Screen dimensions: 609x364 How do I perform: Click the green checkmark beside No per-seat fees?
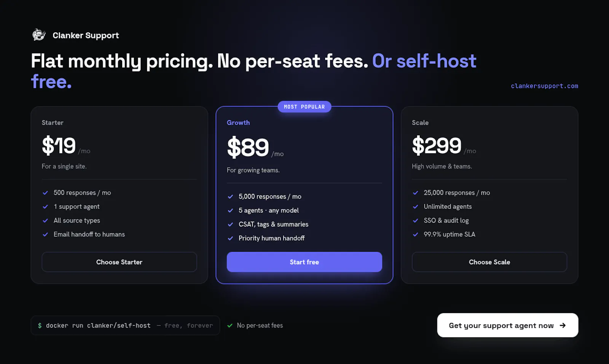tap(230, 326)
